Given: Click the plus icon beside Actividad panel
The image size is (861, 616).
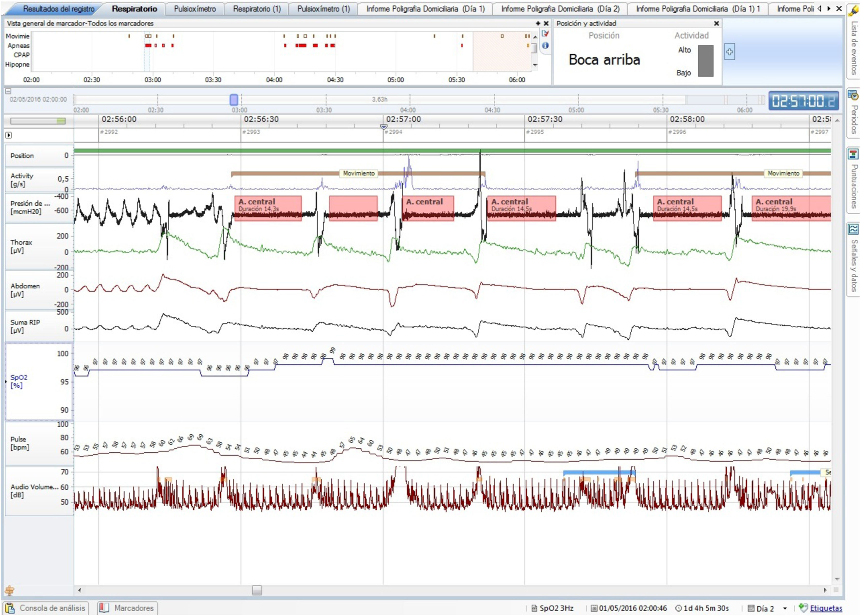Looking at the screenshot, I should click(x=729, y=52).
